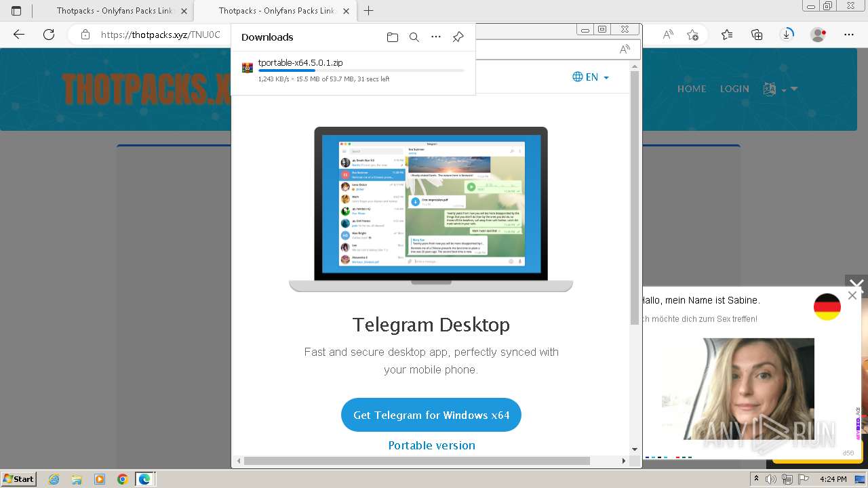The width and height of the screenshot is (868, 488).
Task: Open Windows Media Player from taskbar
Action: (100, 479)
